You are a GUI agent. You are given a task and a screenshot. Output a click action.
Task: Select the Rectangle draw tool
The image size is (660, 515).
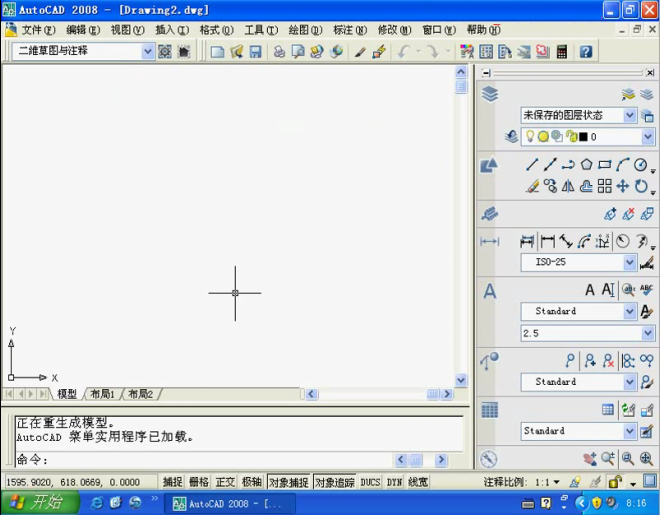click(604, 165)
